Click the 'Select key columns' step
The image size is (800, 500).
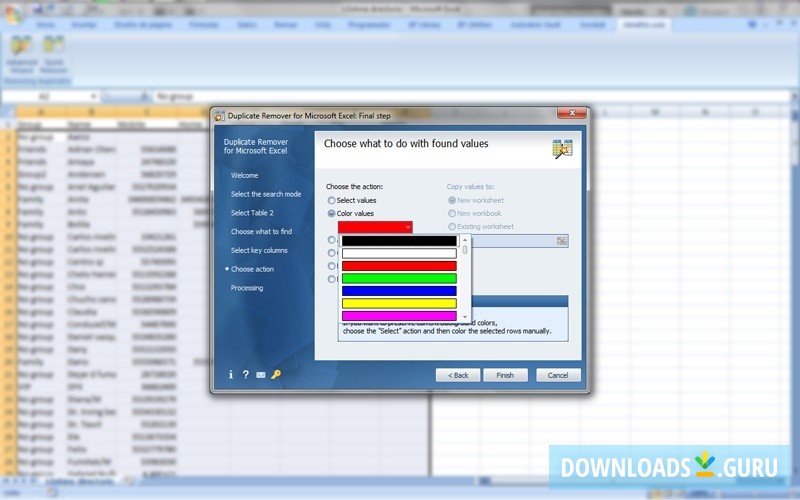tap(259, 251)
